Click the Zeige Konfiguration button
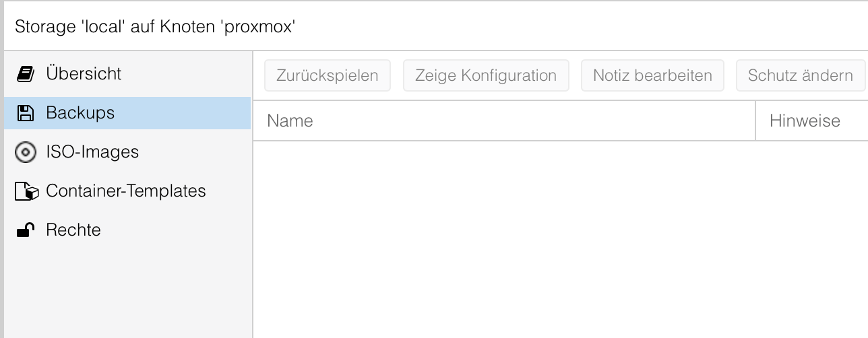868x338 pixels. [x=485, y=75]
